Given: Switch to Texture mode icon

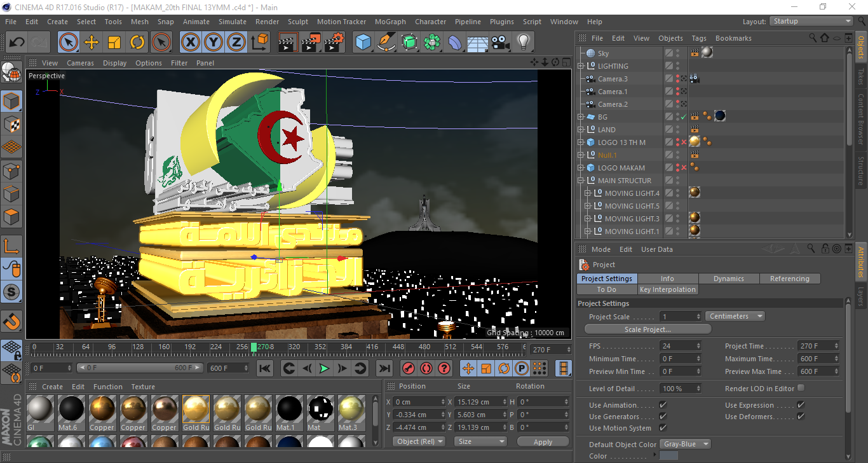Looking at the screenshot, I should 11,124.
